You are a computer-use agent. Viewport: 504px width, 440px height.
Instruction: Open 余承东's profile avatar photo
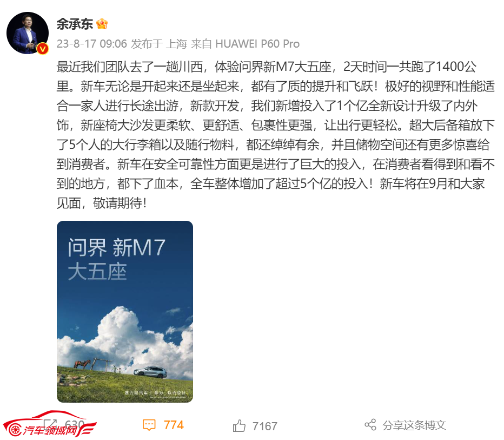coord(28,33)
